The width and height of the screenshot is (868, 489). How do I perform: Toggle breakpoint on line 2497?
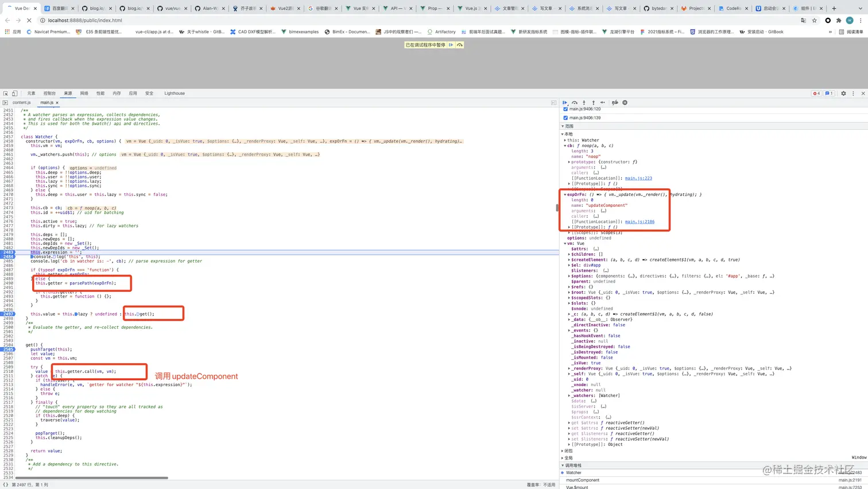(7, 314)
